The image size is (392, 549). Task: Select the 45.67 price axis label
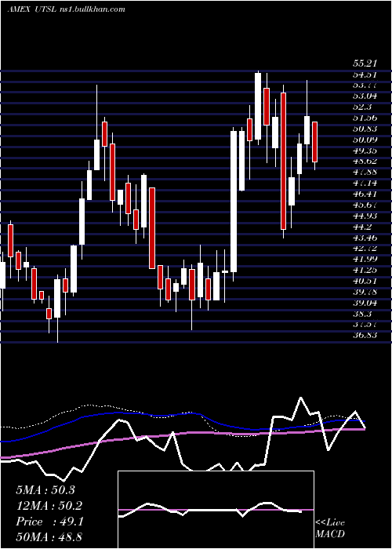(x=365, y=204)
